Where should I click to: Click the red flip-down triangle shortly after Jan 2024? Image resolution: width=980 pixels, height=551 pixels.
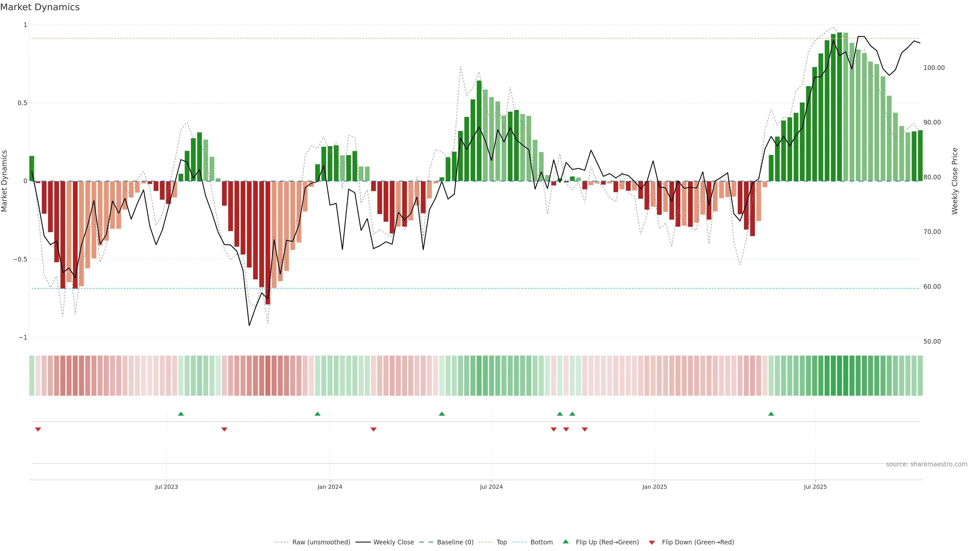pos(373,429)
